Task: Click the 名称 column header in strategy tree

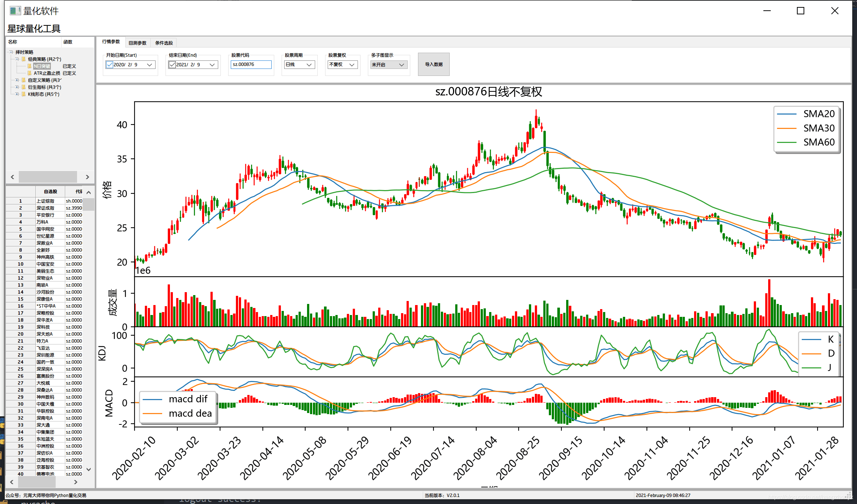Action: tap(34, 42)
